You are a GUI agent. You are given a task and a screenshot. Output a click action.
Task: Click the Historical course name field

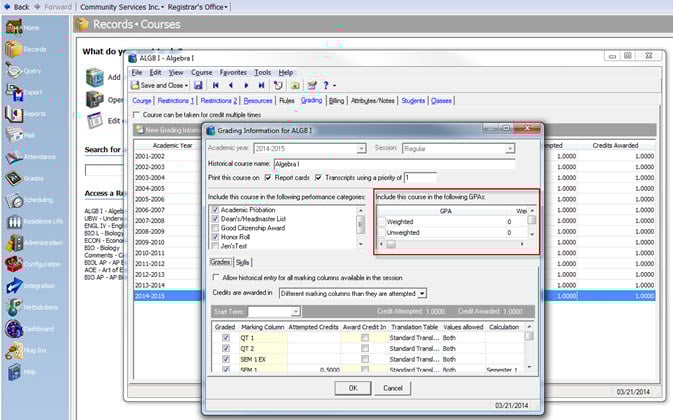point(394,164)
